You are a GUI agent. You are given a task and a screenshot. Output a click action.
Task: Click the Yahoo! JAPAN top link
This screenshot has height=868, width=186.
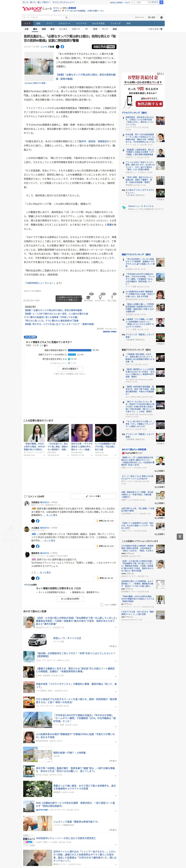coord(116,2)
